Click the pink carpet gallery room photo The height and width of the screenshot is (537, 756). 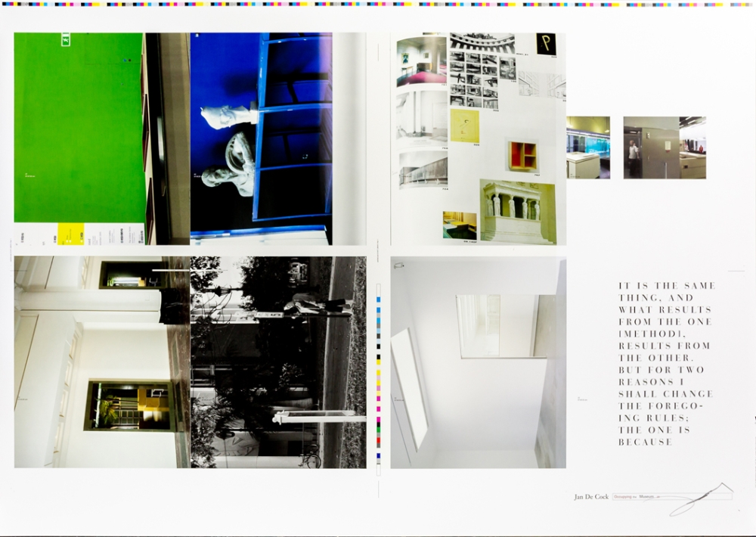pyautogui.click(x=421, y=61)
